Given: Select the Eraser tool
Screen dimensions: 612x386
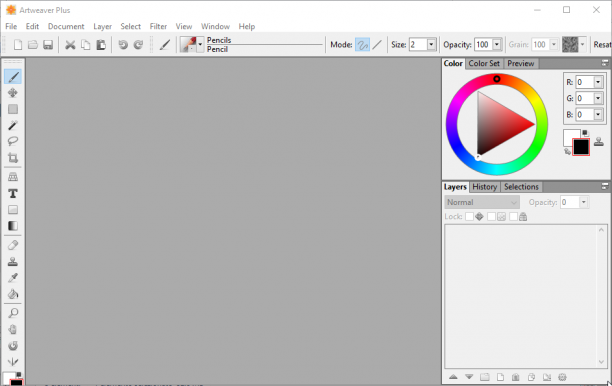Looking at the screenshot, I should point(13,245).
